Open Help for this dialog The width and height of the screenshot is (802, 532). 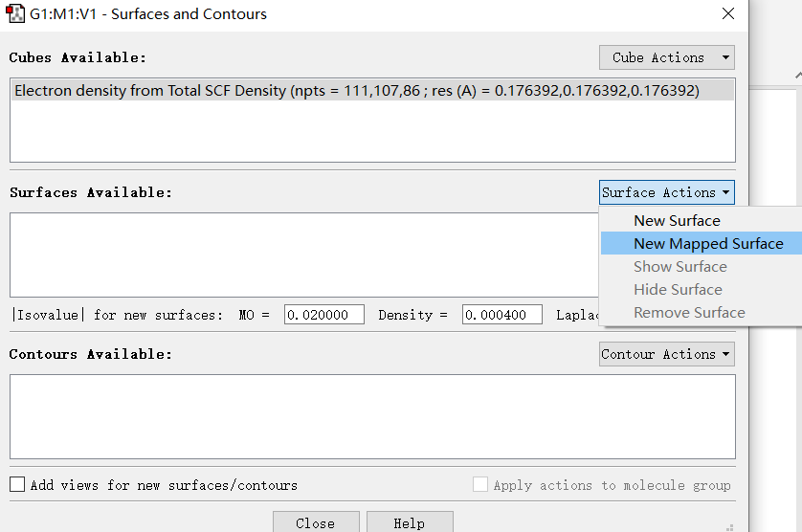point(410,522)
